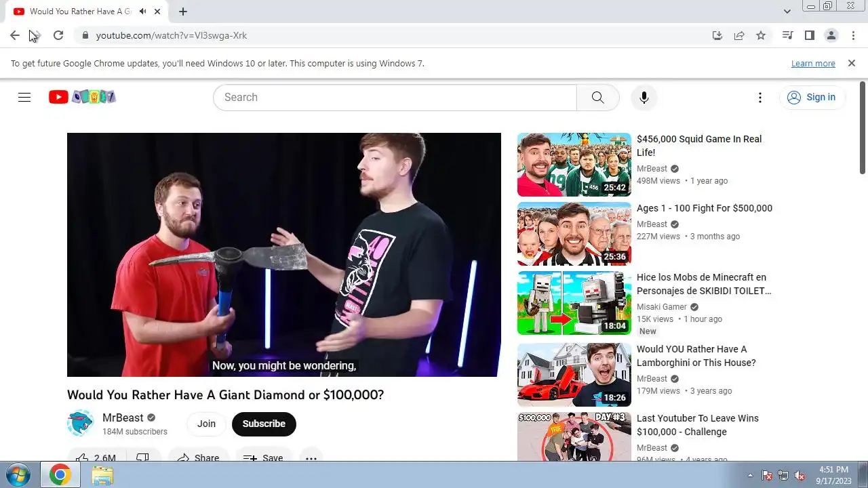The height and width of the screenshot is (488, 868).
Task: Open more actions ellipsis below video
Action: pos(311,457)
